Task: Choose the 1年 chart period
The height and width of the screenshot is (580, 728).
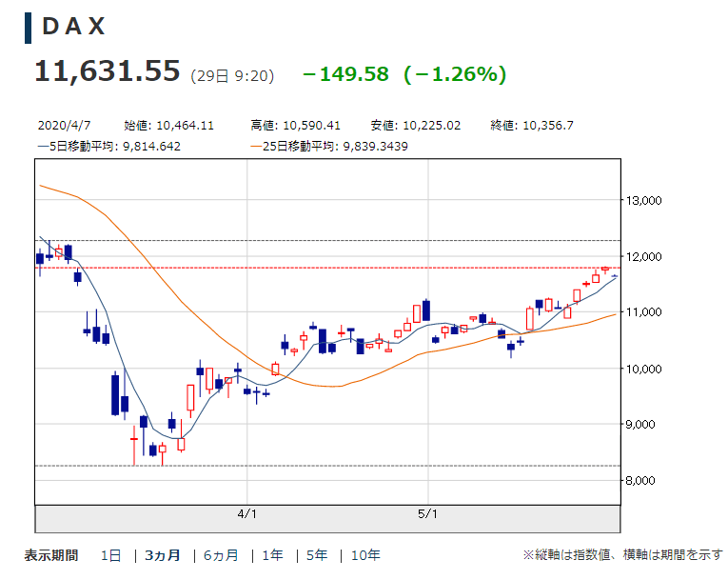Action: (x=271, y=556)
